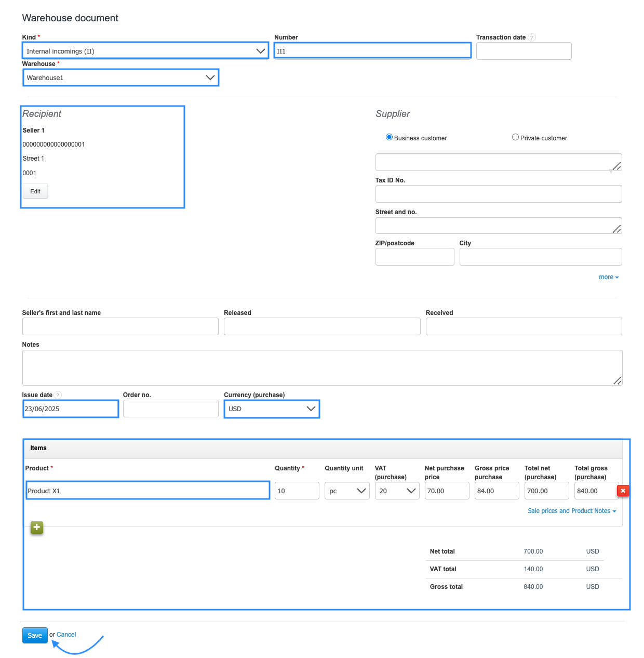
Task: Click the Number input field
Action: 372,51
